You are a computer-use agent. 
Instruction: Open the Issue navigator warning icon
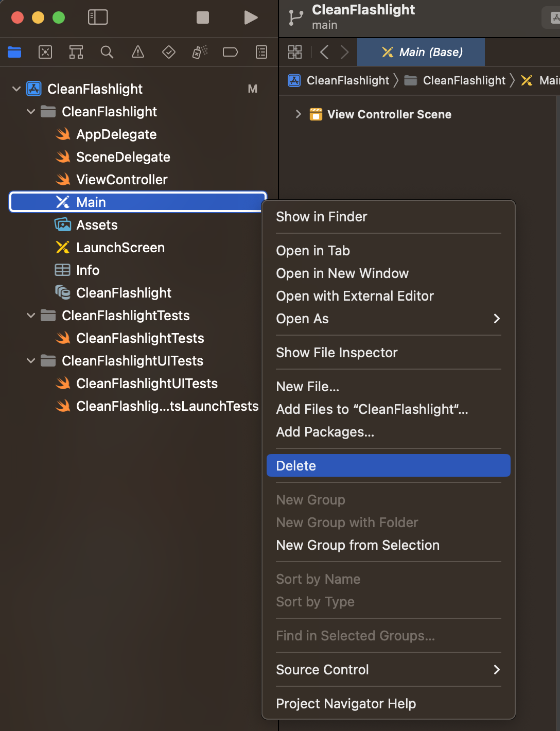tap(138, 52)
